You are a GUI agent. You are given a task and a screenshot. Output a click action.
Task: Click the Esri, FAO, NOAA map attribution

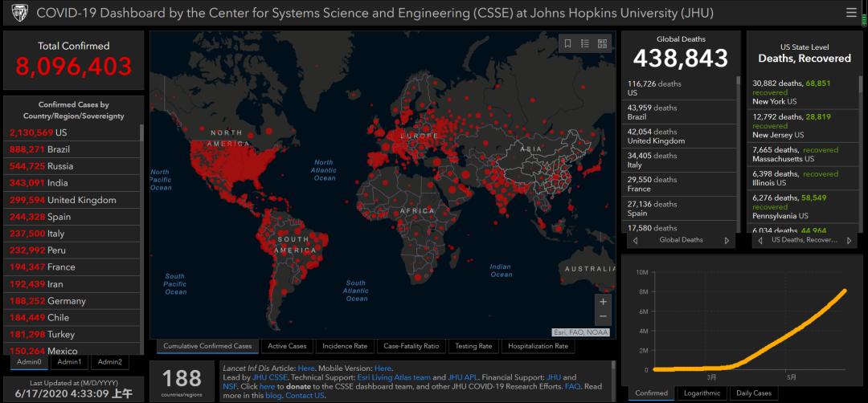pos(580,332)
